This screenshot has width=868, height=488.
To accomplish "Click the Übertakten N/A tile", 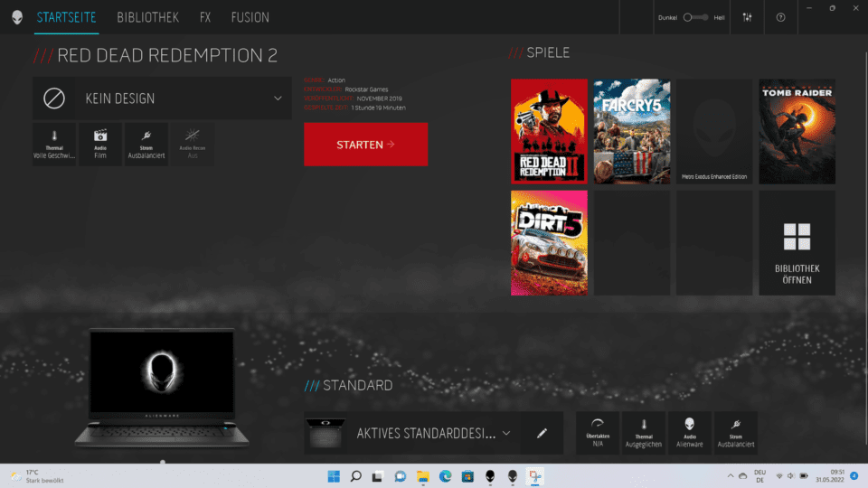I will 597,433.
